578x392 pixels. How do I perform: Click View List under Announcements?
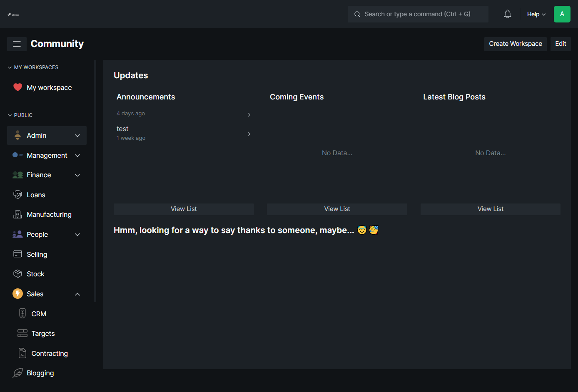184,209
